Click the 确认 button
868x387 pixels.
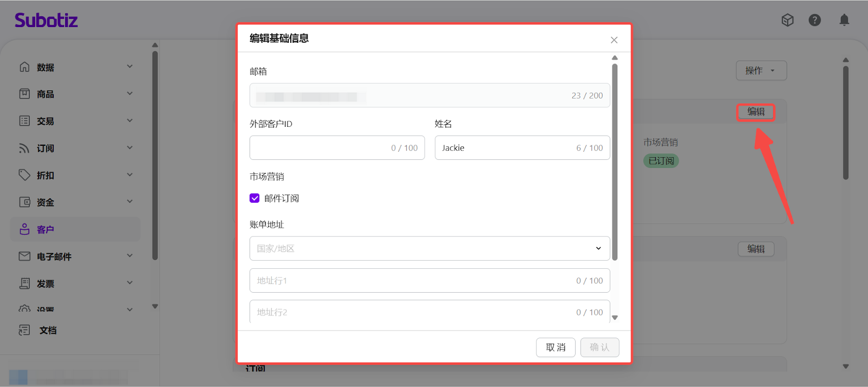[599, 347]
